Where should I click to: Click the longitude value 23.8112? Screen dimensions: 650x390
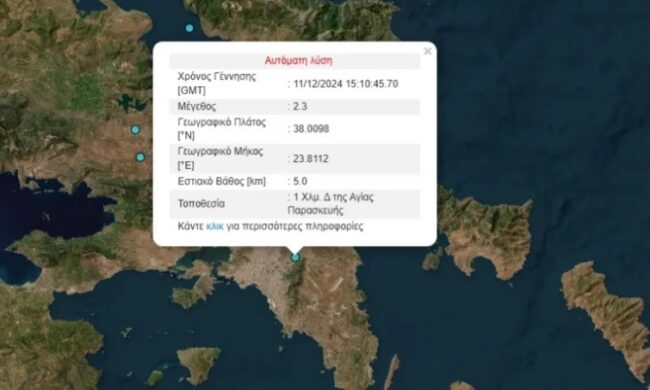pyautogui.click(x=311, y=159)
